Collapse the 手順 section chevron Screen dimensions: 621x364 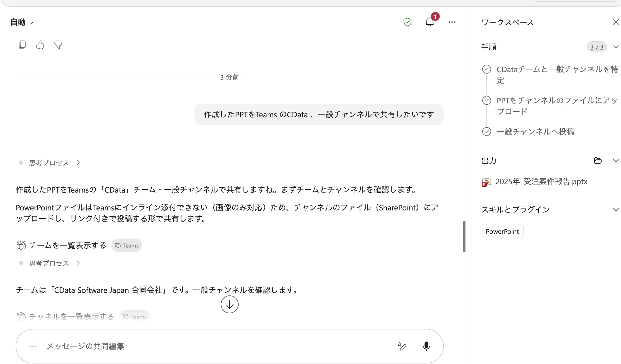coord(616,47)
